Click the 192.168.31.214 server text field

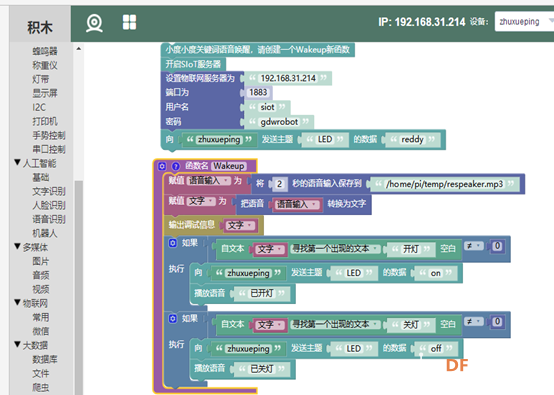point(288,78)
